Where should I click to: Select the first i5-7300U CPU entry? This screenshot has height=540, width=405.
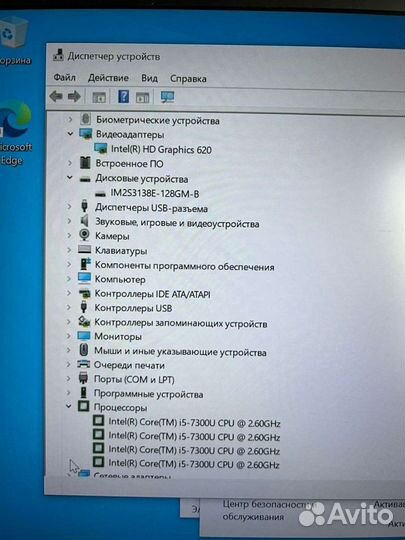[x=194, y=423]
